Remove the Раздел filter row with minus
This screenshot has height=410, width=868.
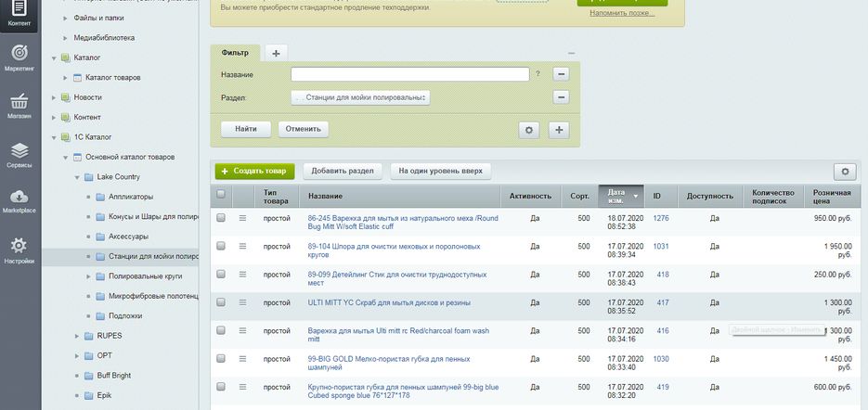coord(561,97)
